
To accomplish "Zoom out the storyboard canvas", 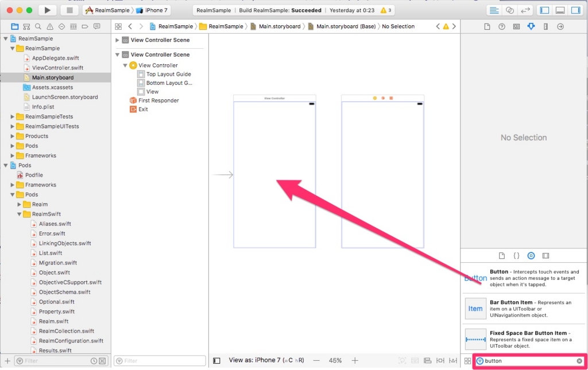I will click(316, 360).
